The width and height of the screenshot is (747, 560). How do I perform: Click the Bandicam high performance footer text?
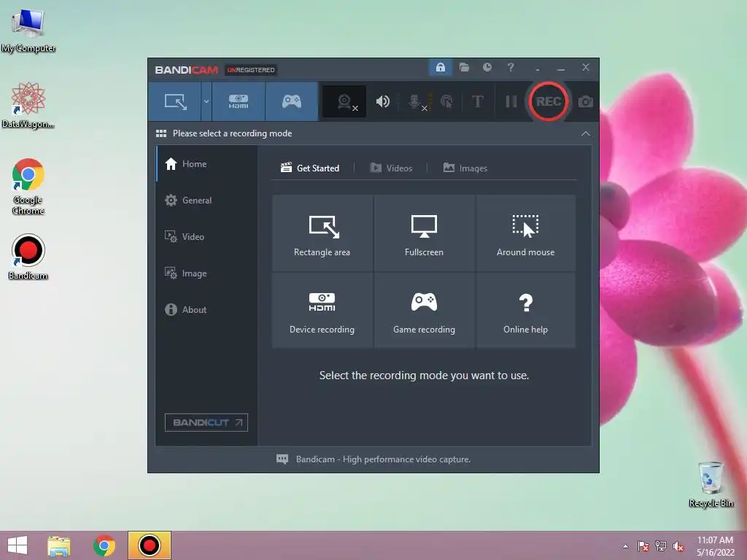[383, 459]
